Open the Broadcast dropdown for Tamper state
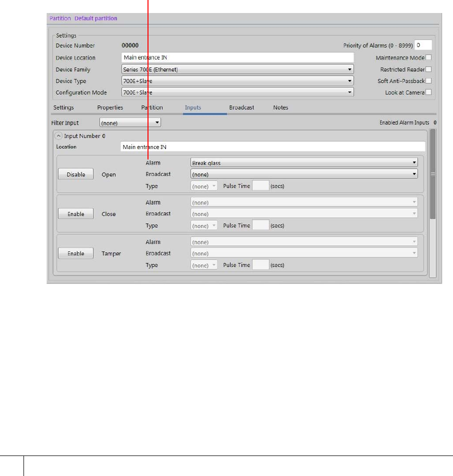The width and height of the screenshot is (453, 476). click(304, 253)
